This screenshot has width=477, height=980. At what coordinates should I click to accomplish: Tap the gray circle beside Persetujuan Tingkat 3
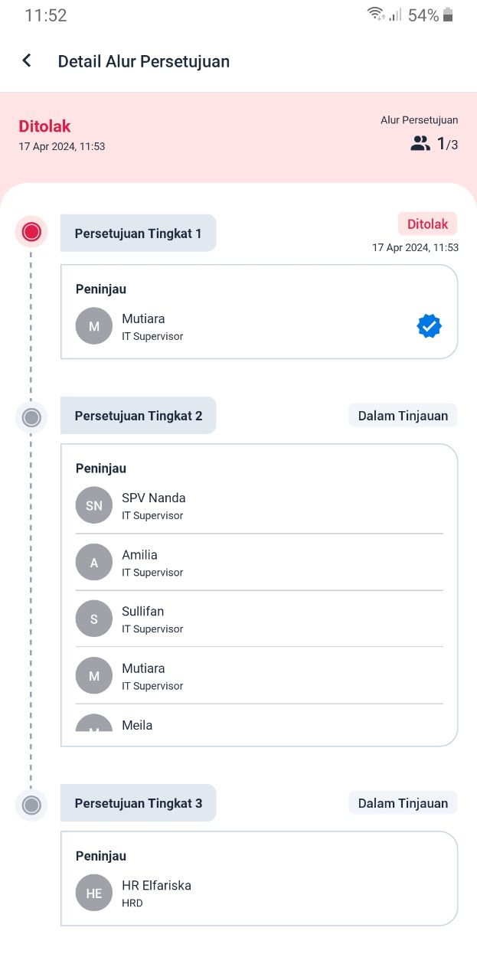(31, 805)
